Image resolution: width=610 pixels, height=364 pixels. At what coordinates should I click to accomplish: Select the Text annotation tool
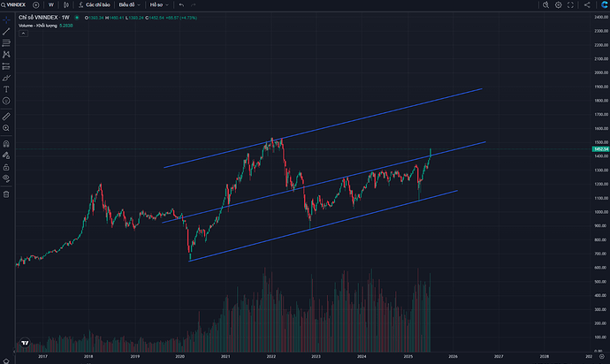pos(6,89)
